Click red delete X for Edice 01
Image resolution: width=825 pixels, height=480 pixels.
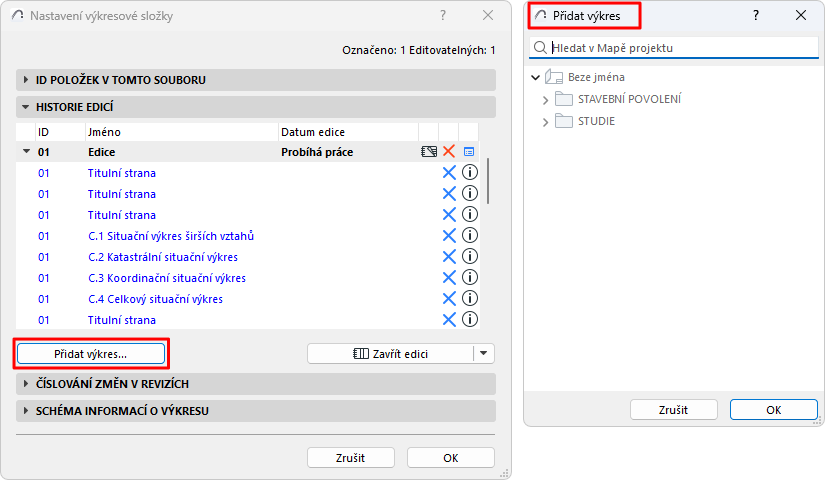(449, 152)
